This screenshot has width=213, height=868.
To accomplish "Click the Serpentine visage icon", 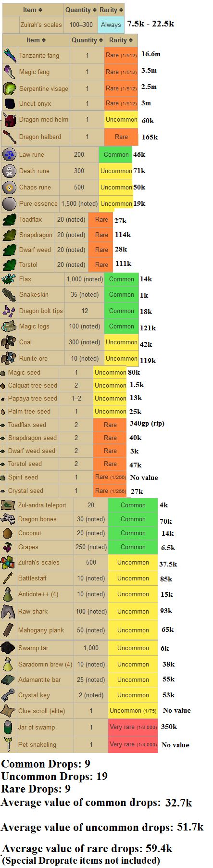I will pyautogui.click(x=10, y=88).
